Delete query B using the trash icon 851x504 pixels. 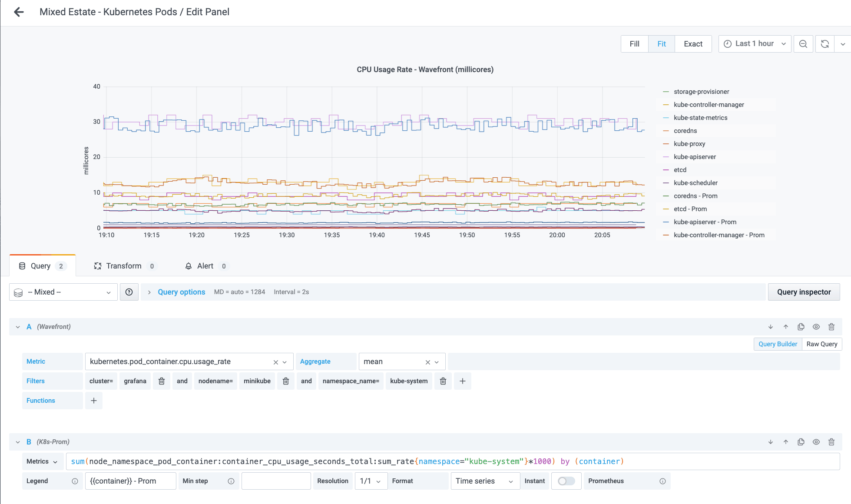tap(831, 442)
